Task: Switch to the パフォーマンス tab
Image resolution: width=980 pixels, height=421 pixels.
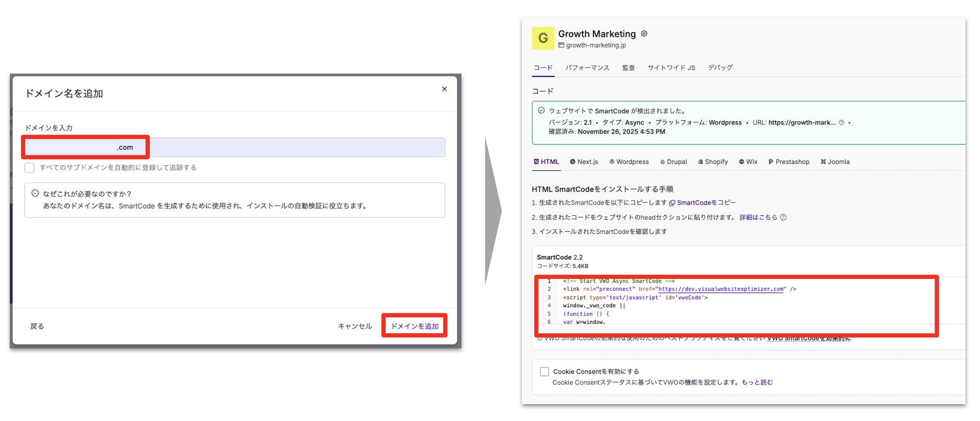Action: pos(587,68)
